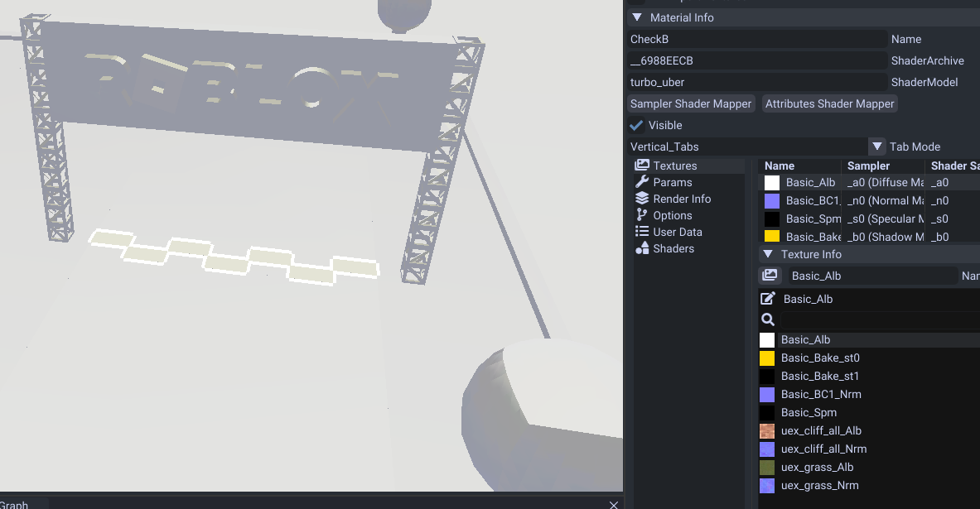Click the Basic_Bake_st0 yellow thumbnail
The image size is (980, 509).
767,358
